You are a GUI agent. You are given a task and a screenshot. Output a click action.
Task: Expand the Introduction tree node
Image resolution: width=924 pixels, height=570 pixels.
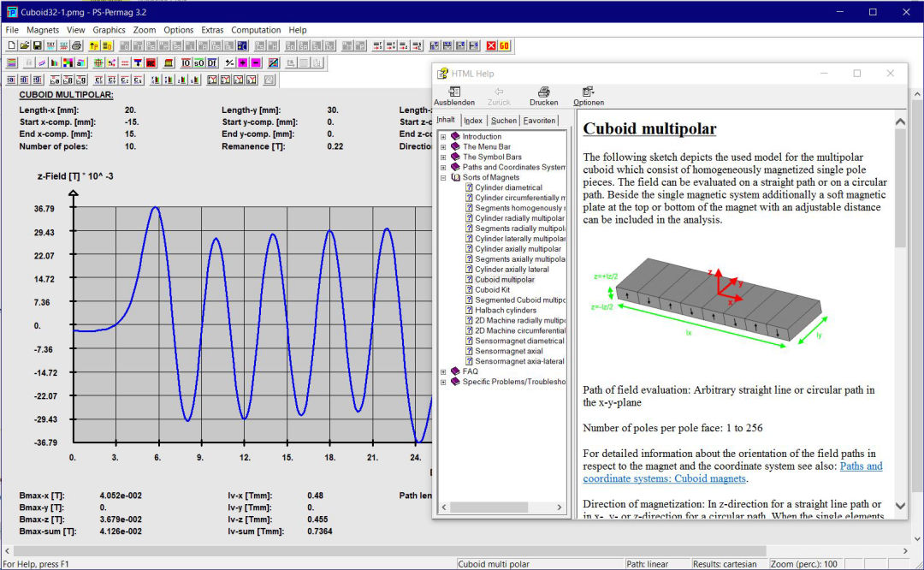click(443, 137)
